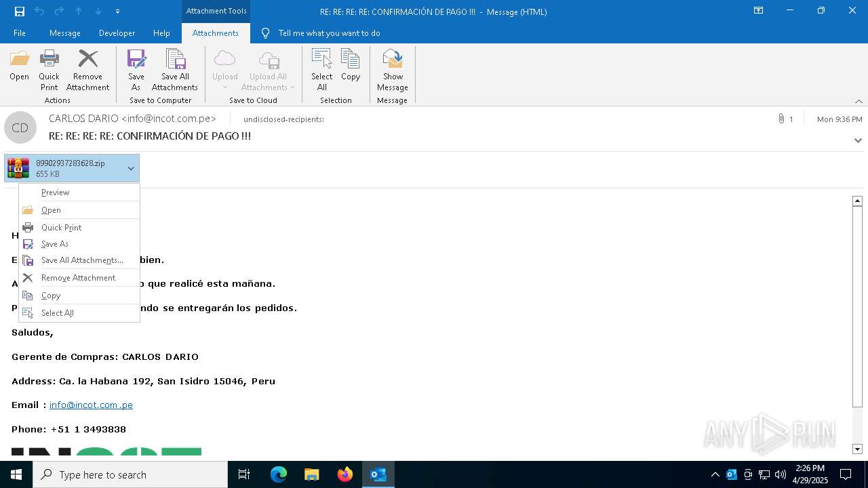This screenshot has width=868, height=488.
Task: Click the taskbar clock showing 2:26 PM
Action: 810,474
